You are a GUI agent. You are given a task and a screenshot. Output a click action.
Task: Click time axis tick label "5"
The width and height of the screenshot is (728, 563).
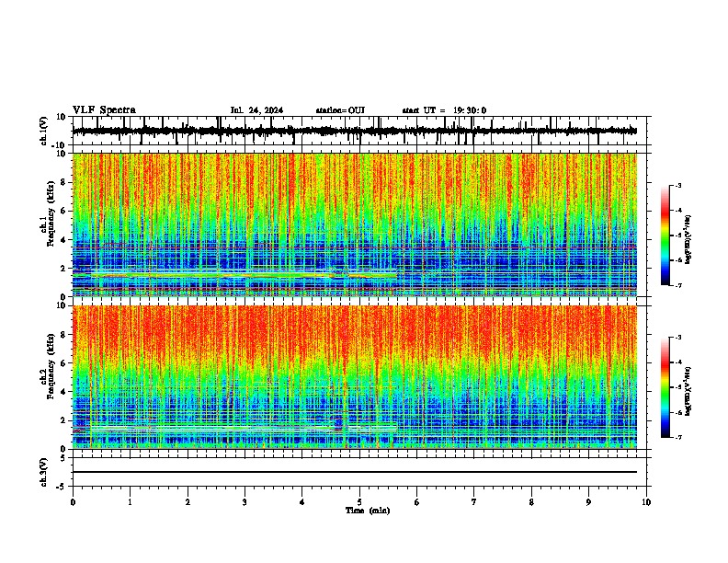pos(359,502)
